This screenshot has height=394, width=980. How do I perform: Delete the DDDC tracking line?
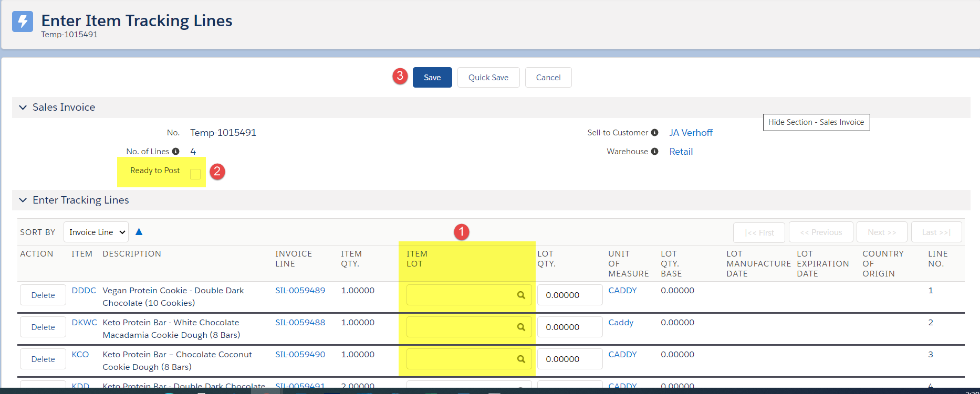(43, 295)
